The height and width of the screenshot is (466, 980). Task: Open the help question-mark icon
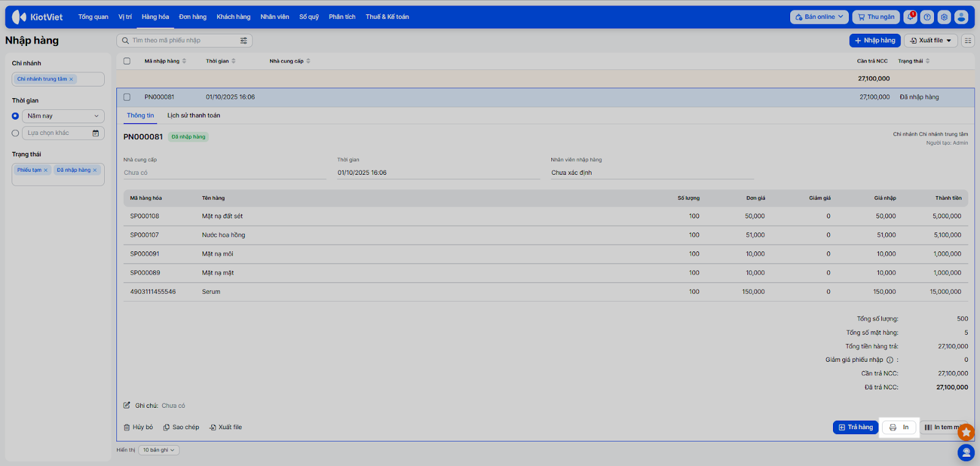pyautogui.click(x=927, y=17)
